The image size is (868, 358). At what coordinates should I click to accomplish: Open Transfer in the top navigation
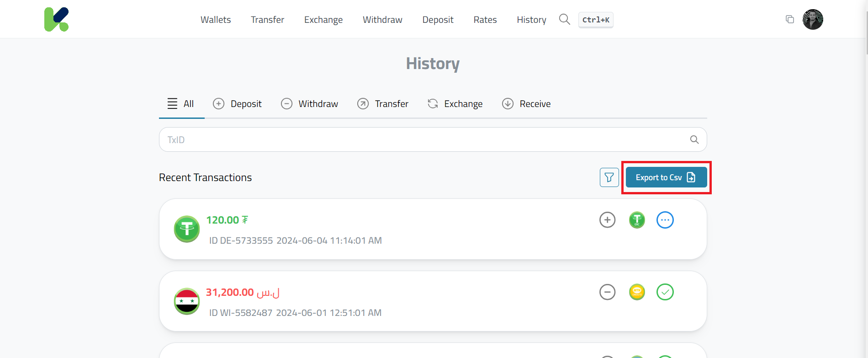(x=267, y=20)
